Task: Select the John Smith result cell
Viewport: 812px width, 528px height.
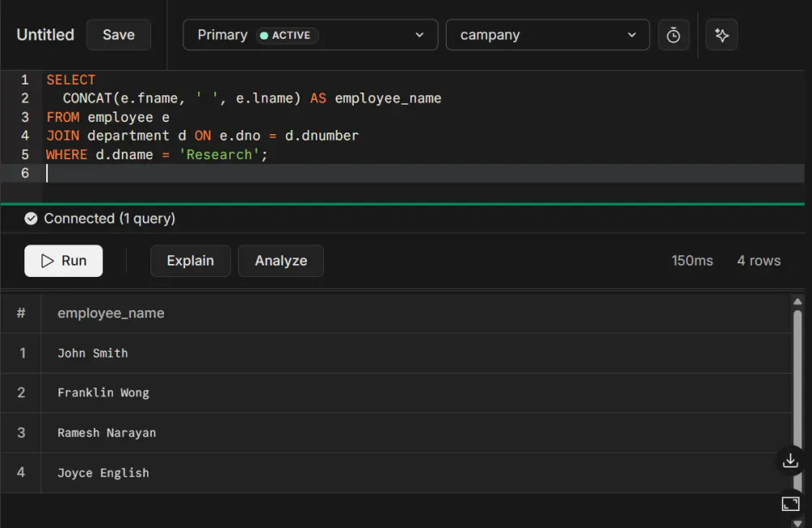Action: pyautogui.click(x=93, y=353)
